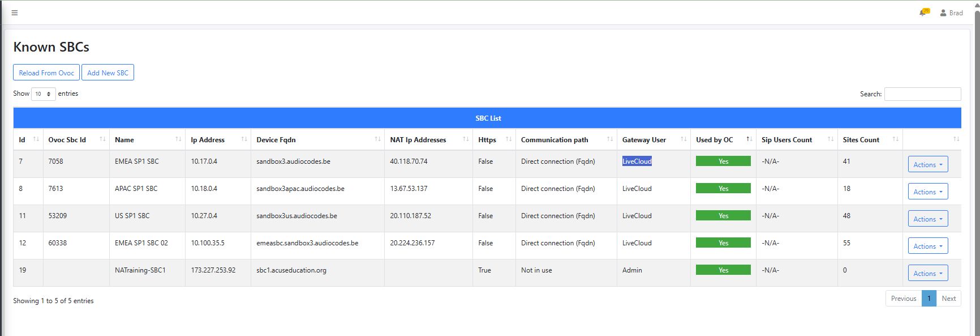Sort by Device Fqdn column icon
This screenshot has width=980, height=336.
tap(377, 139)
